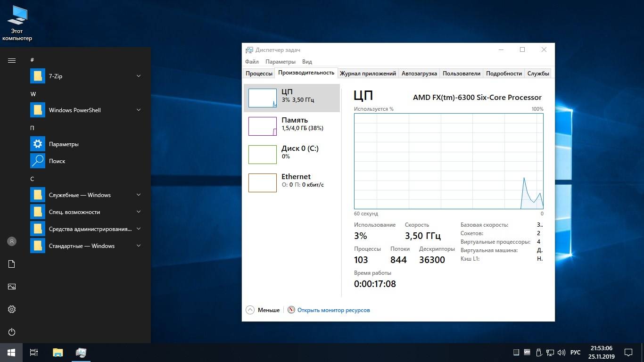Jump to letter П section header
Screen dimensions: 644x362
(x=32, y=128)
